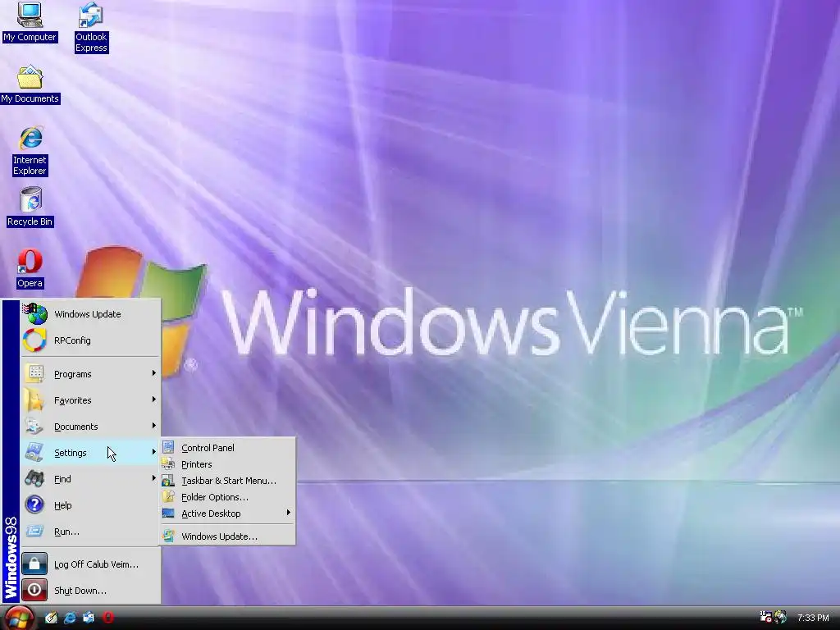Choose Run... in the Start menu
This screenshot has width=840, height=630.
pos(90,531)
